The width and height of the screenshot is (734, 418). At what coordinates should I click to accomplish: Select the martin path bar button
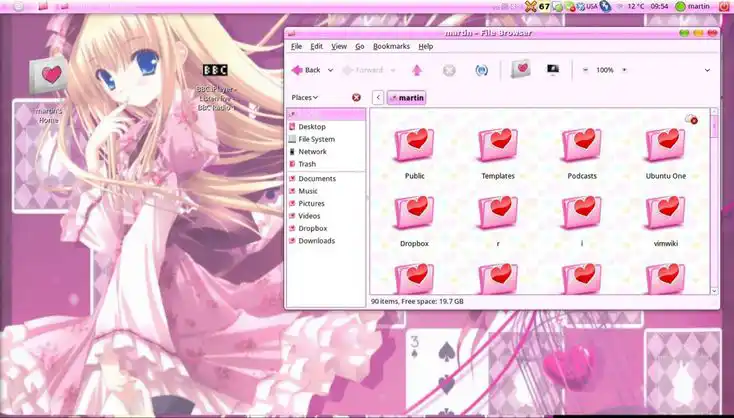[x=406, y=97]
